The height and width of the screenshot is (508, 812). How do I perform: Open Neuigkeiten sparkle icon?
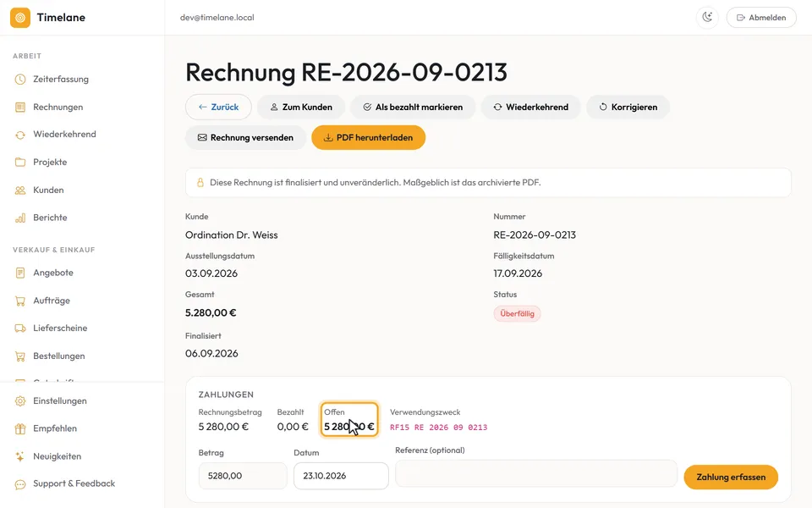(20, 456)
